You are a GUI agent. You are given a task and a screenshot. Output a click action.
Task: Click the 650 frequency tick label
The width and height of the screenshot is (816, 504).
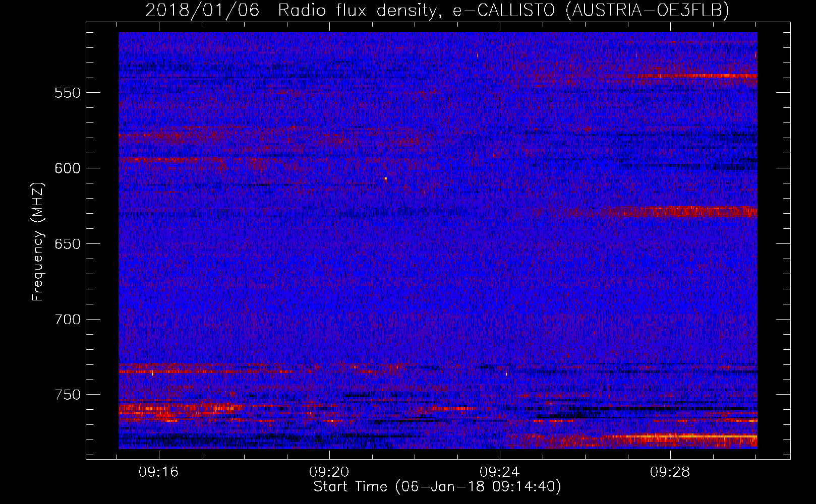[68, 244]
